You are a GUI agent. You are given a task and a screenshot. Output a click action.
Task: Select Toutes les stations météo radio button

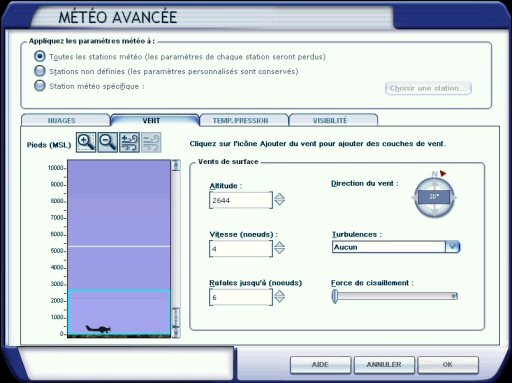coord(40,56)
